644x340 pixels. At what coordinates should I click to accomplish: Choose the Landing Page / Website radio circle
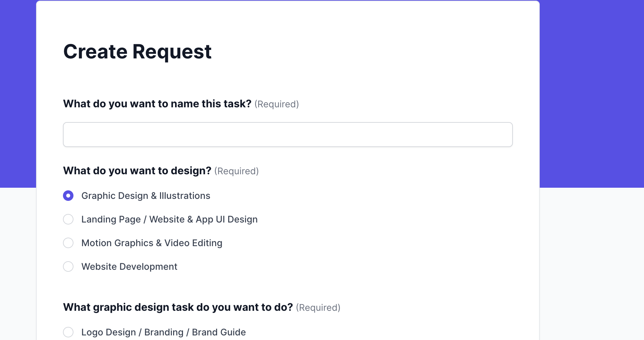[68, 219]
